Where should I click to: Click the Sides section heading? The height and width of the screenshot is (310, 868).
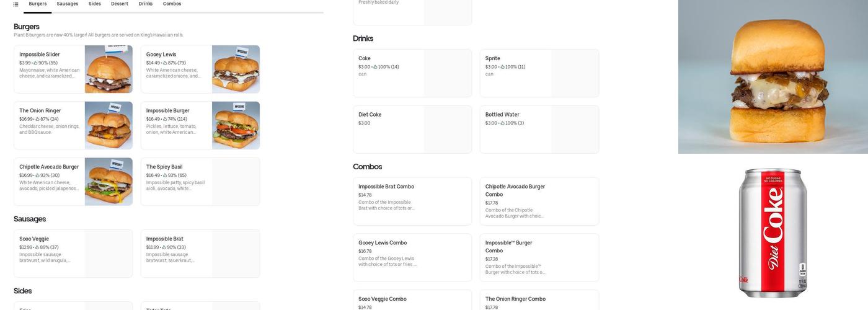click(23, 291)
